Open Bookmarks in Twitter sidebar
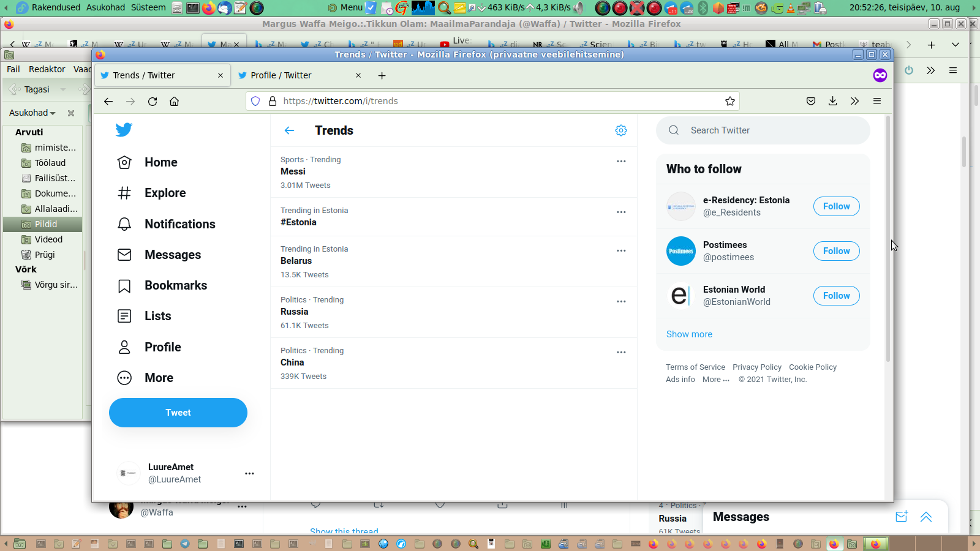Screen dimensions: 980x551 162,285
